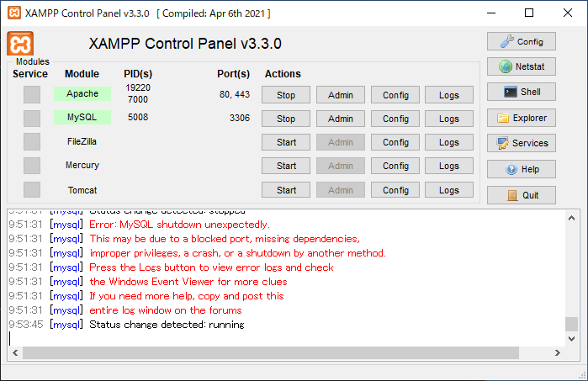Viewport: 588px width, 381px height.
Task: Open Apache Admin page
Action: click(x=341, y=95)
